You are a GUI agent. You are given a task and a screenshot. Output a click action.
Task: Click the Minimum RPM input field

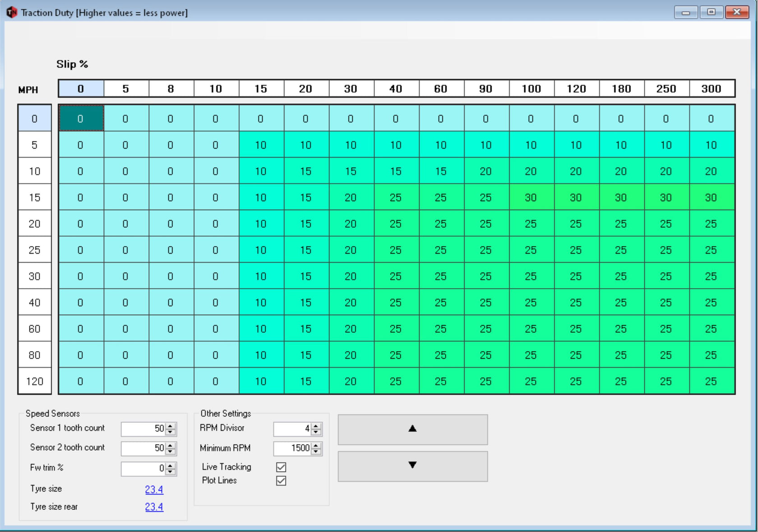[293, 448]
